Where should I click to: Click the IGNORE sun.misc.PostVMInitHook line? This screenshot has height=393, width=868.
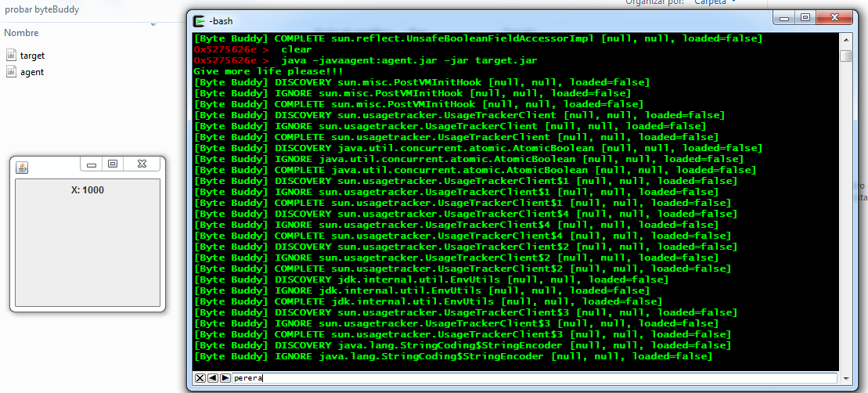412,93
